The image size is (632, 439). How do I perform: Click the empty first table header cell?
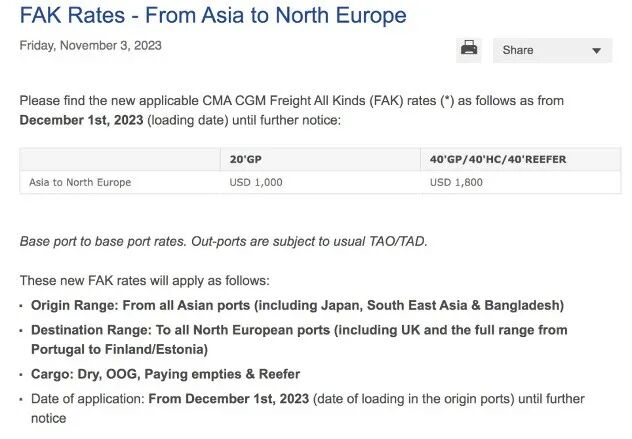pyautogui.click(x=119, y=159)
